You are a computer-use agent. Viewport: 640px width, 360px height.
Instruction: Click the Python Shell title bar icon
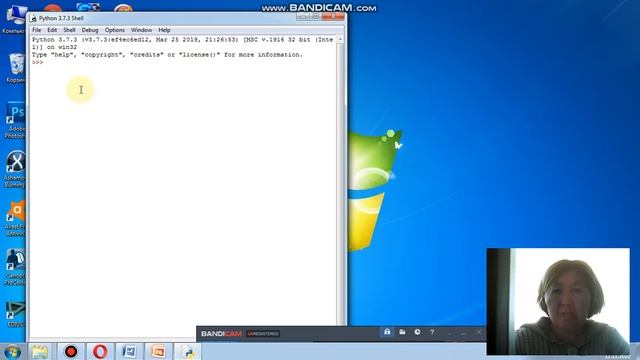pos(33,18)
